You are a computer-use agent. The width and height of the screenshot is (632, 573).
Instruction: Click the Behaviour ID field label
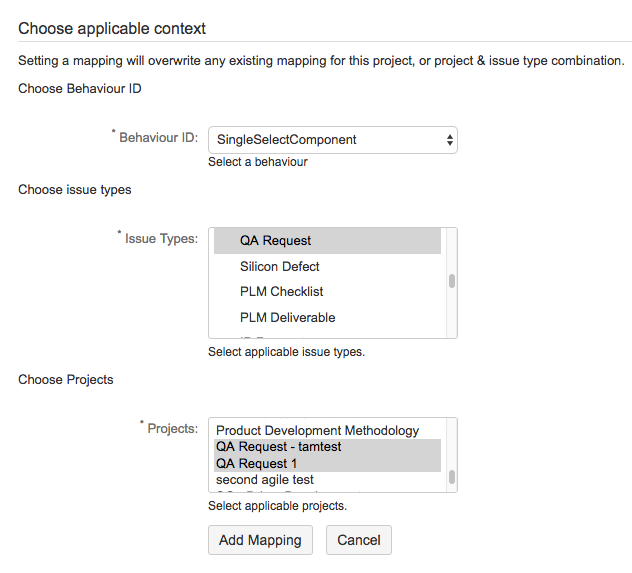[158, 137]
